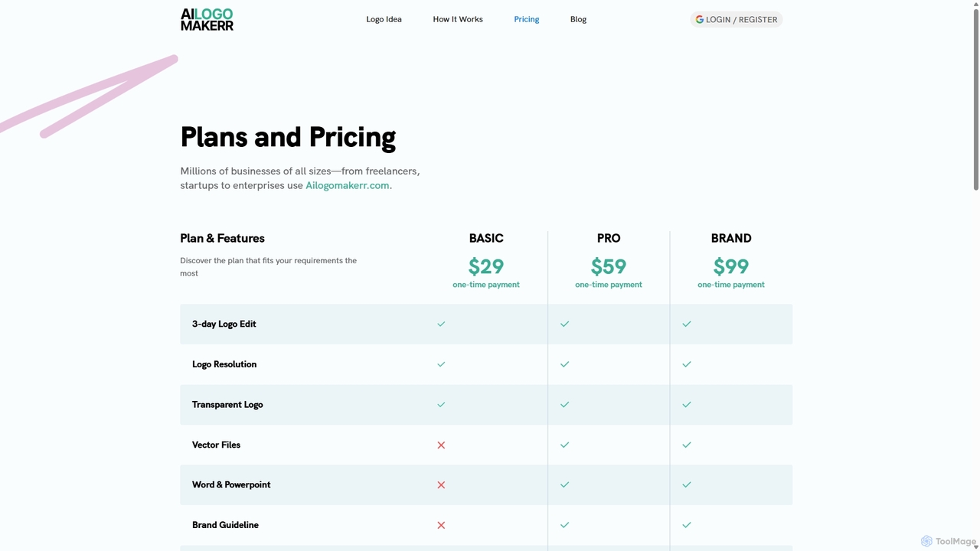The image size is (980, 551).
Task: Click one-time payment under $59
Action: 609,285
